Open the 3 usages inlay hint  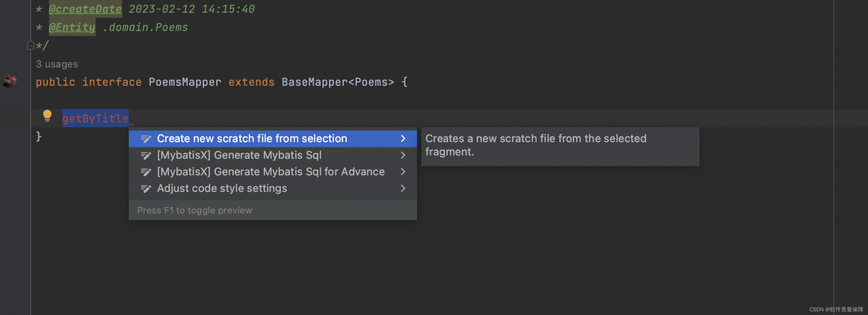(x=57, y=64)
